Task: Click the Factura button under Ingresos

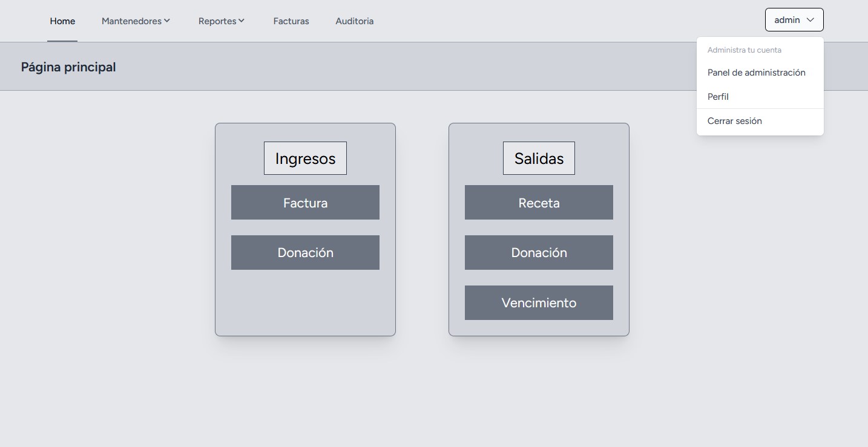Action: pos(305,203)
